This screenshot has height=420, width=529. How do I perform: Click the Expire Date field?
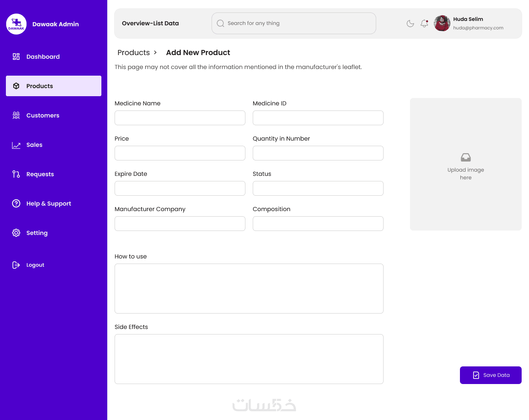click(180, 188)
